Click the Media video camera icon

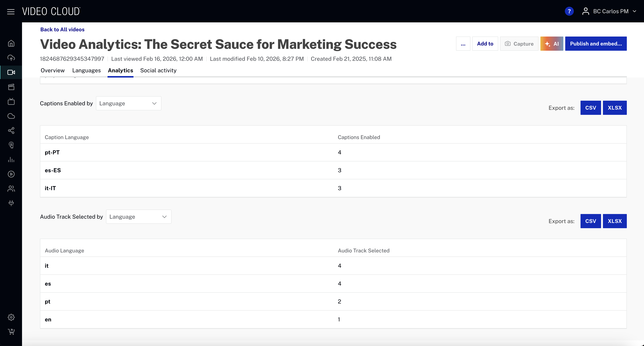click(x=11, y=72)
